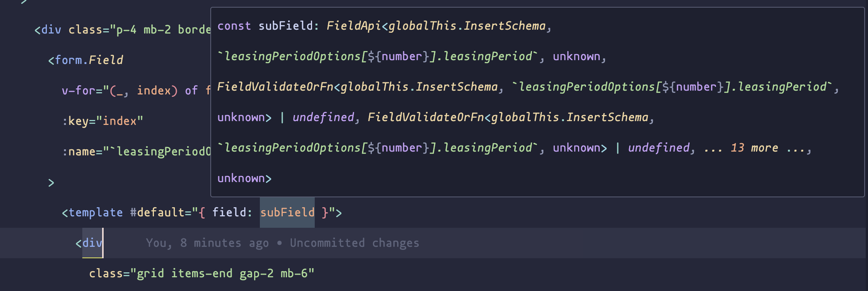Click the "index" string value of :key
The height and width of the screenshot is (291, 868).
(x=119, y=121)
